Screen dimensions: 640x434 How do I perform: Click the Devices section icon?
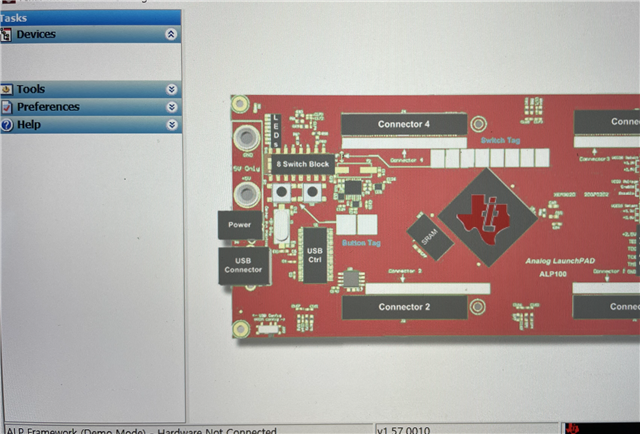pyautogui.click(x=6, y=35)
